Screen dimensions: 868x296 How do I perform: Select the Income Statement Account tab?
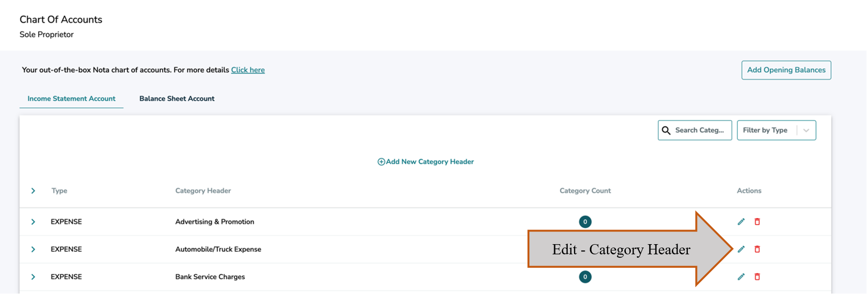71,99
